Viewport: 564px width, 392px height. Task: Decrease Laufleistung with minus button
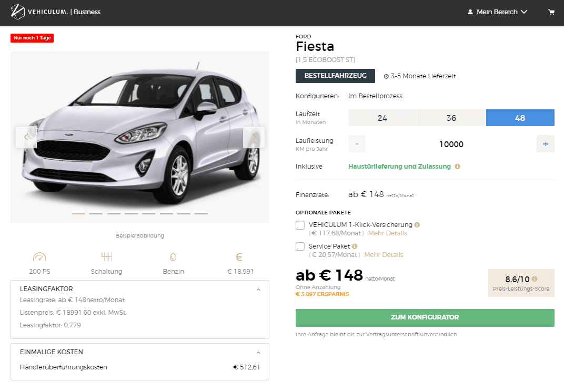point(357,144)
